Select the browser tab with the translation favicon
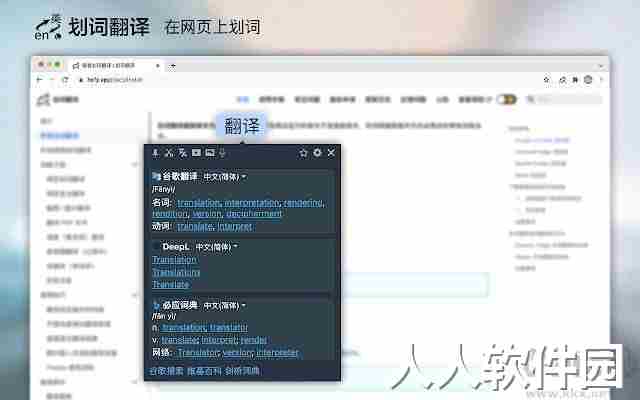Screen dimensions: 640x400 pyautogui.click(x=116, y=65)
